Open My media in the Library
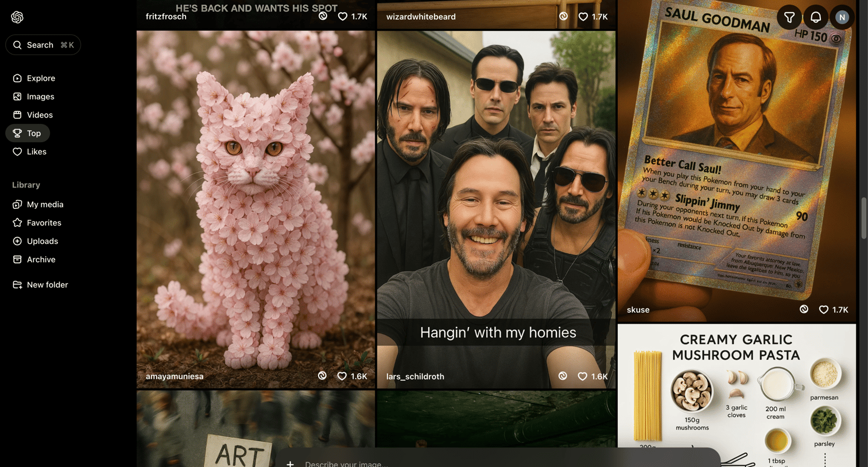 pyautogui.click(x=38, y=204)
